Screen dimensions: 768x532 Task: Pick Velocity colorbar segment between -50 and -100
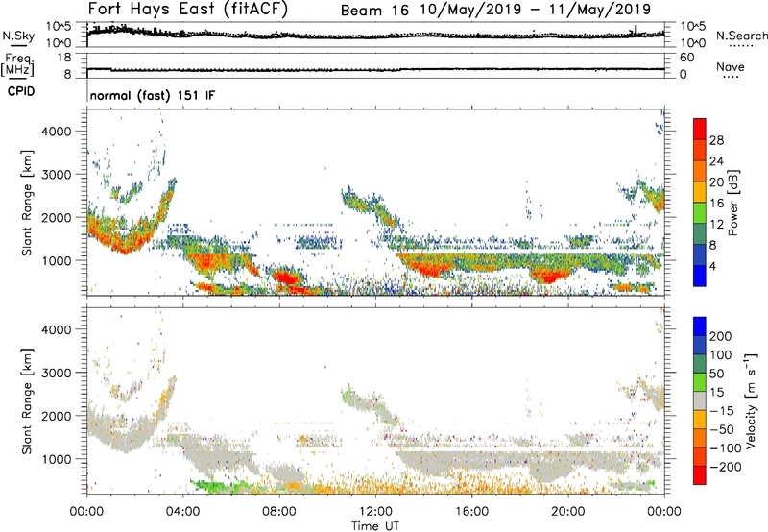[700, 439]
